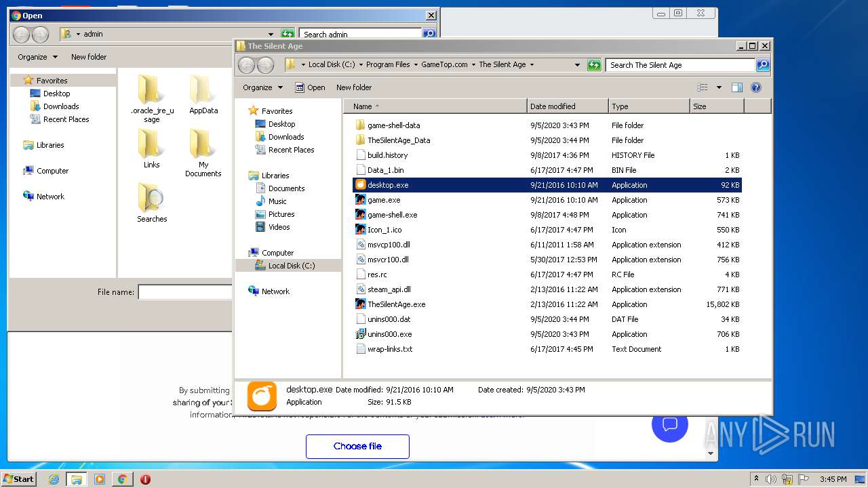
Task: Open My Documents folder in Open dialog
Action: pyautogui.click(x=203, y=153)
